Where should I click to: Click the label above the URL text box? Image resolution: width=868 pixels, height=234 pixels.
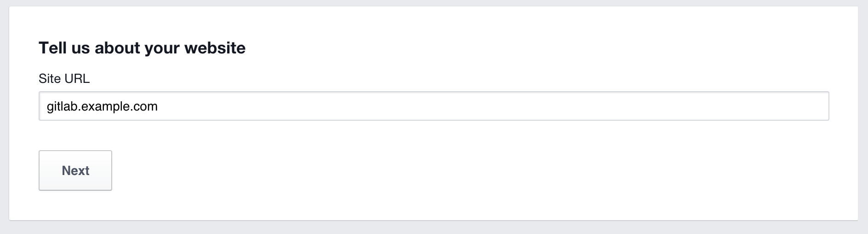click(x=64, y=79)
